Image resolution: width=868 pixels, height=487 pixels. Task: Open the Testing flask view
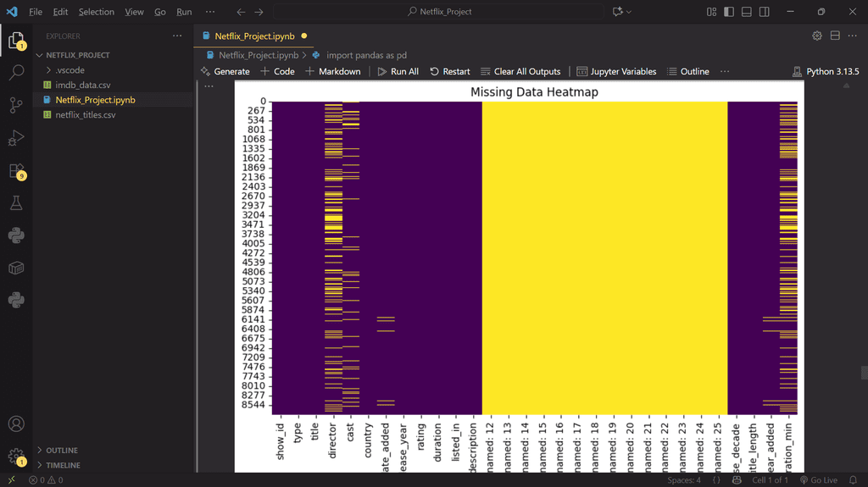(16, 203)
